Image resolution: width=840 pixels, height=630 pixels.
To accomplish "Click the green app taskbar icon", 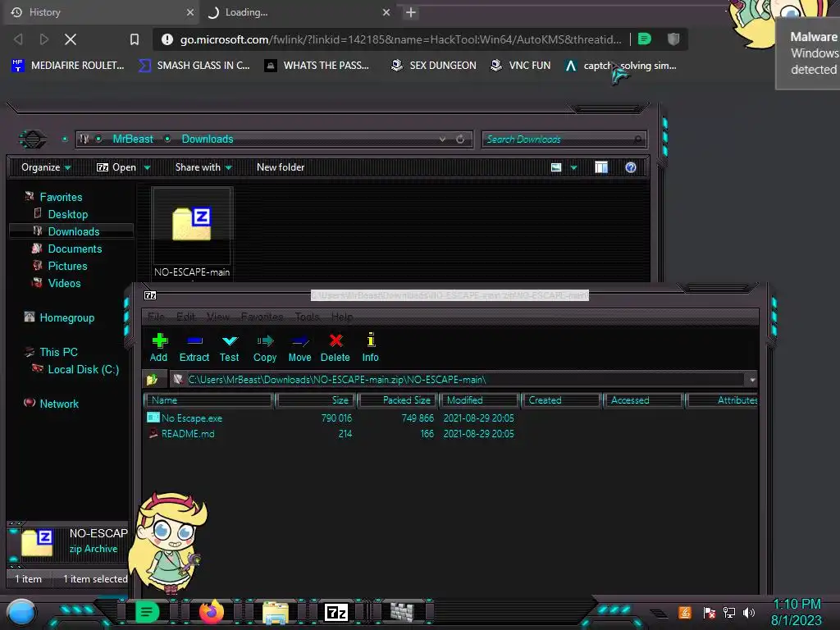I will 147,612.
